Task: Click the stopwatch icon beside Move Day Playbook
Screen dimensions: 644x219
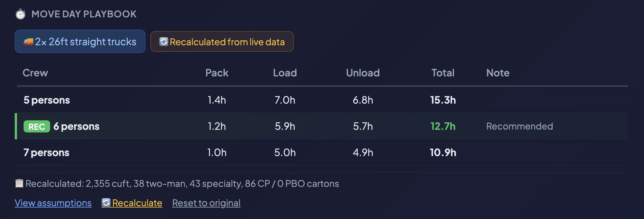Action: click(21, 14)
